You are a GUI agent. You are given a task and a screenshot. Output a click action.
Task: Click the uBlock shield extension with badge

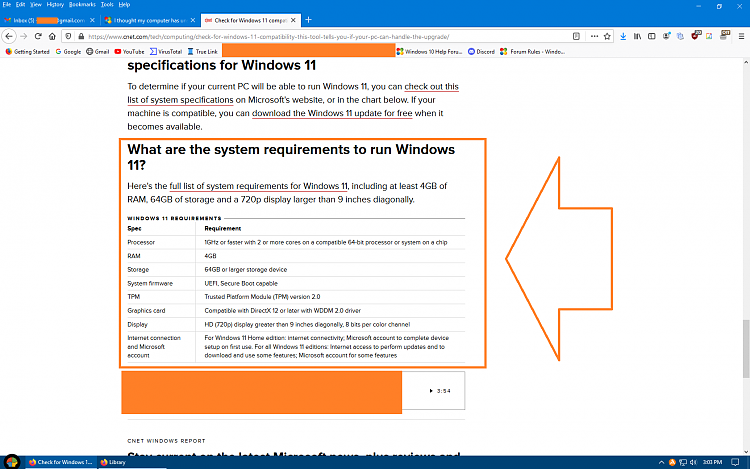(x=695, y=35)
